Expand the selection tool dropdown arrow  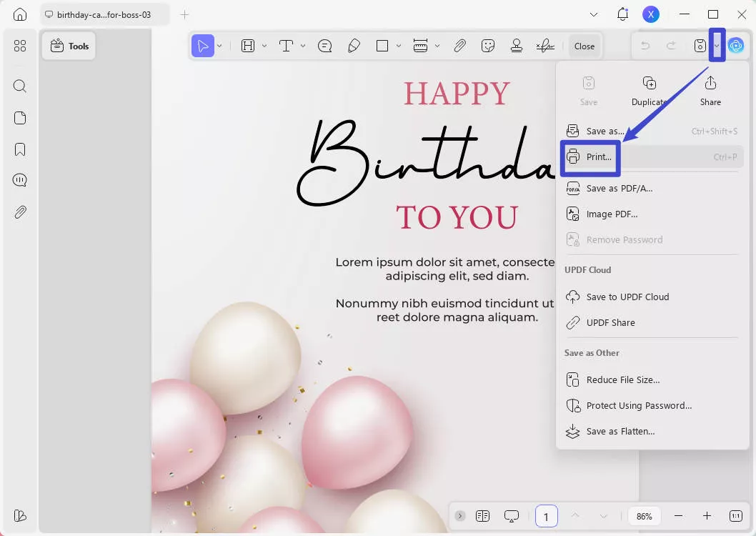point(219,46)
